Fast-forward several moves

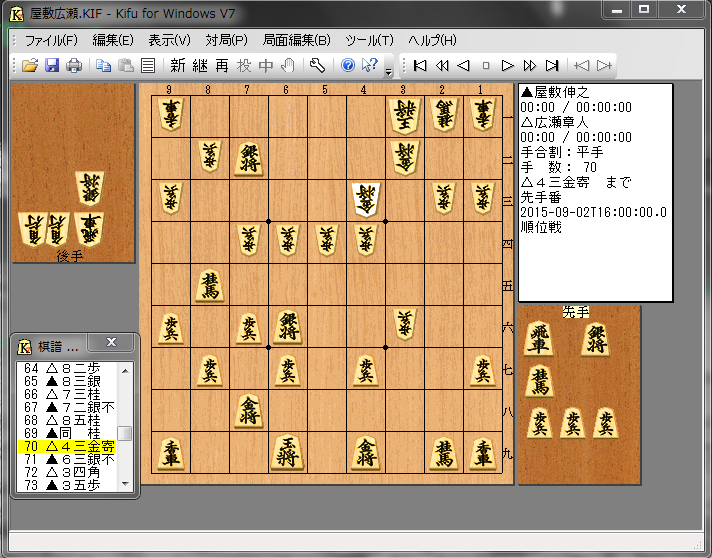pyautogui.click(x=529, y=65)
